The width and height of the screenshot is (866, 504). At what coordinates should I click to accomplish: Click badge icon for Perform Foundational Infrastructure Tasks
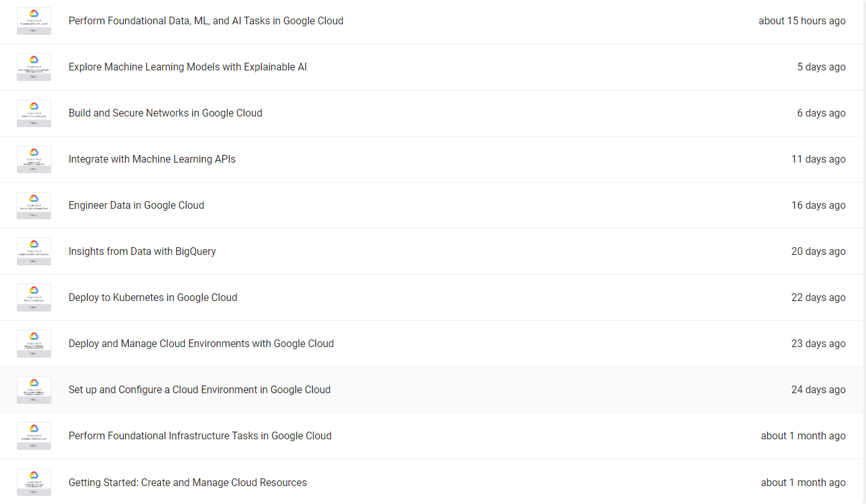pos(34,436)
